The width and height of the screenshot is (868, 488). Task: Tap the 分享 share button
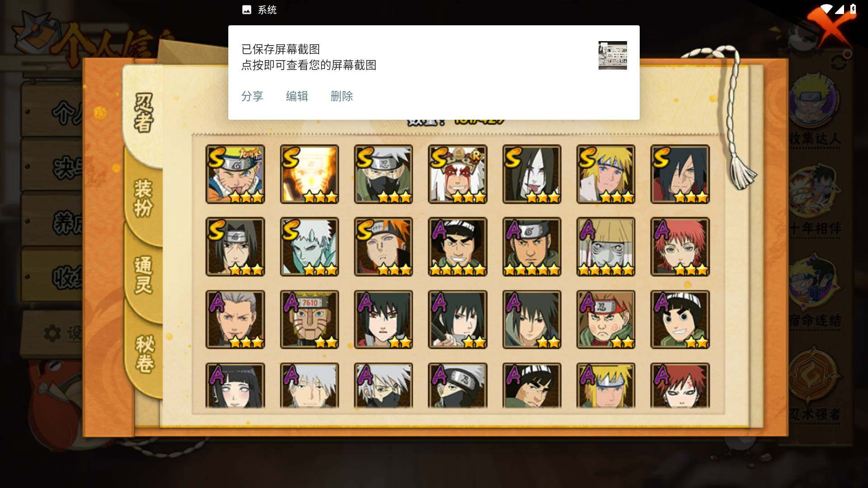click(252, 96)
